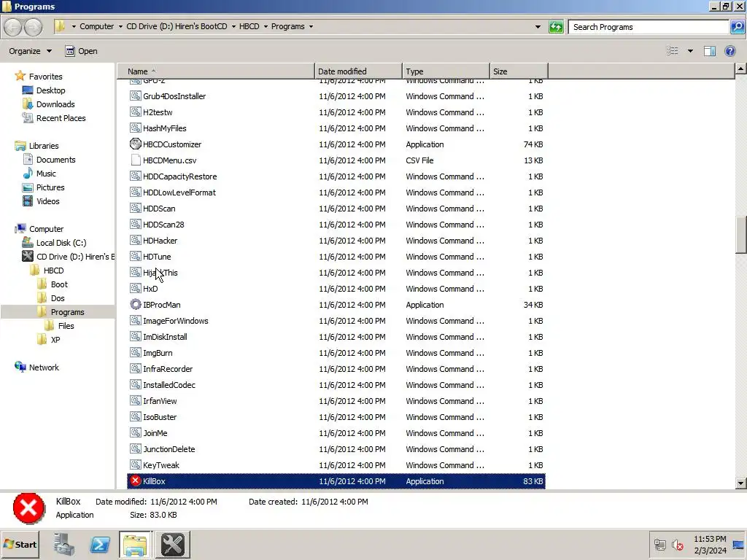Click the HBCDMenu.csv file icon
The image size is (747, 560).
pos(135,160)
